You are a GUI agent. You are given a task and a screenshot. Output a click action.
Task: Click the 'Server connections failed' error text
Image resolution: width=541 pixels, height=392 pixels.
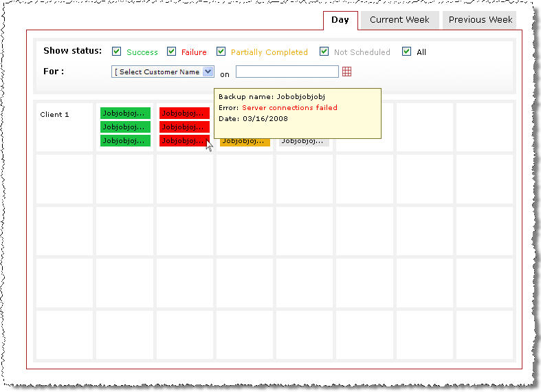pyautogui.click(x=289, y=108)
